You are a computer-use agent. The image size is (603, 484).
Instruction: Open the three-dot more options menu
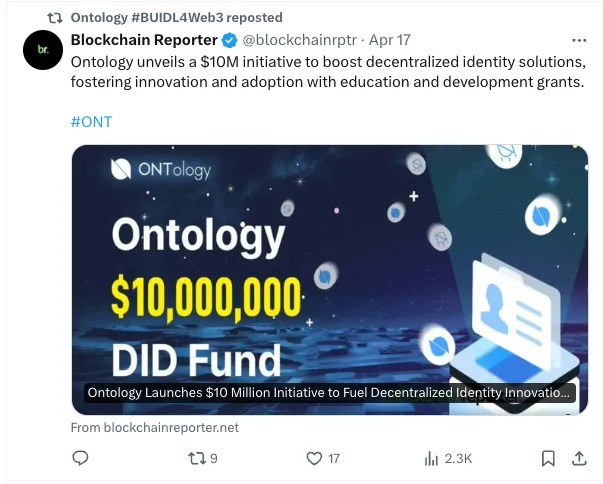tap(578, 41)
